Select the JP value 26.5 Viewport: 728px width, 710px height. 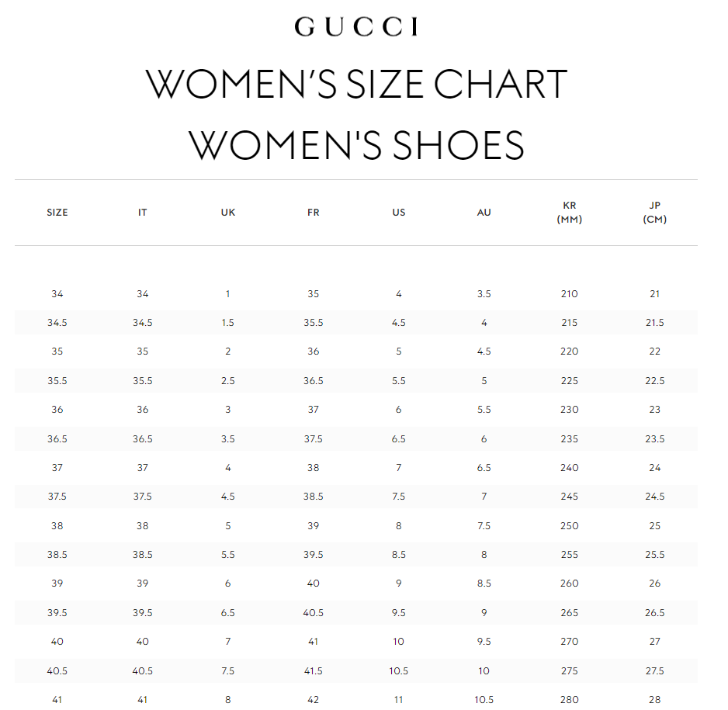[655, 613]
